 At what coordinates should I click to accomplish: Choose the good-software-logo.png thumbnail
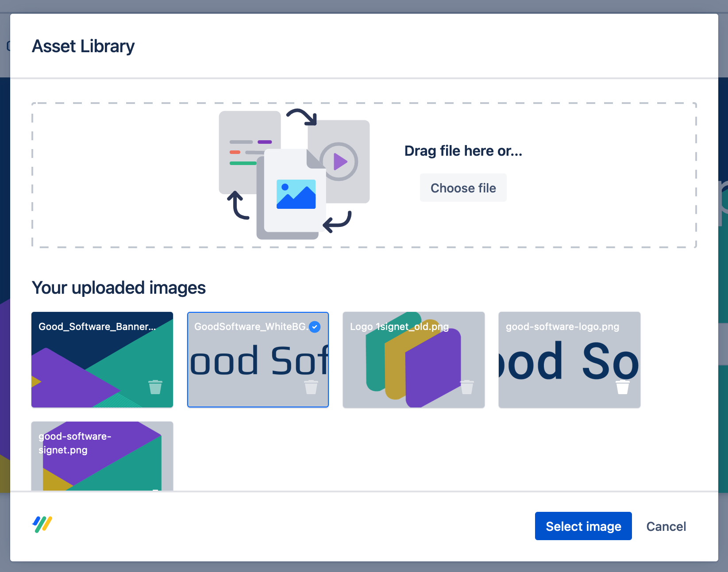pyautogui.click(x=569, y=360)
